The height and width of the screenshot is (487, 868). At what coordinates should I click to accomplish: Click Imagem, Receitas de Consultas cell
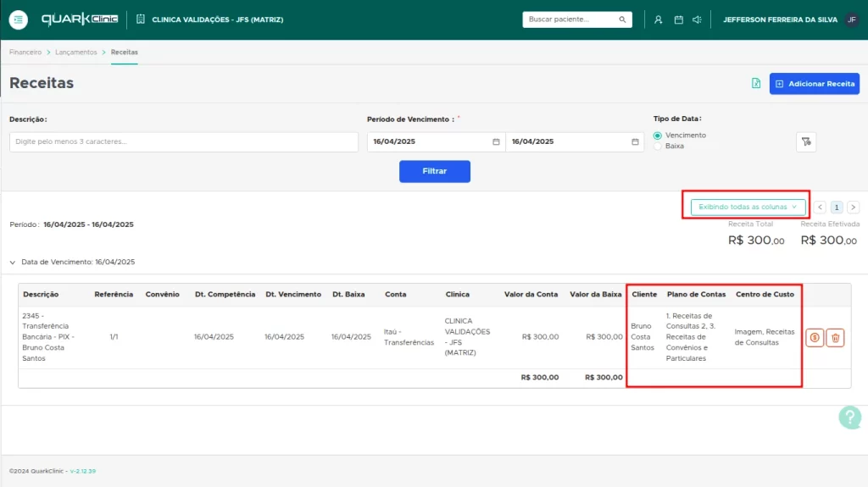click(x=765, y=337)
